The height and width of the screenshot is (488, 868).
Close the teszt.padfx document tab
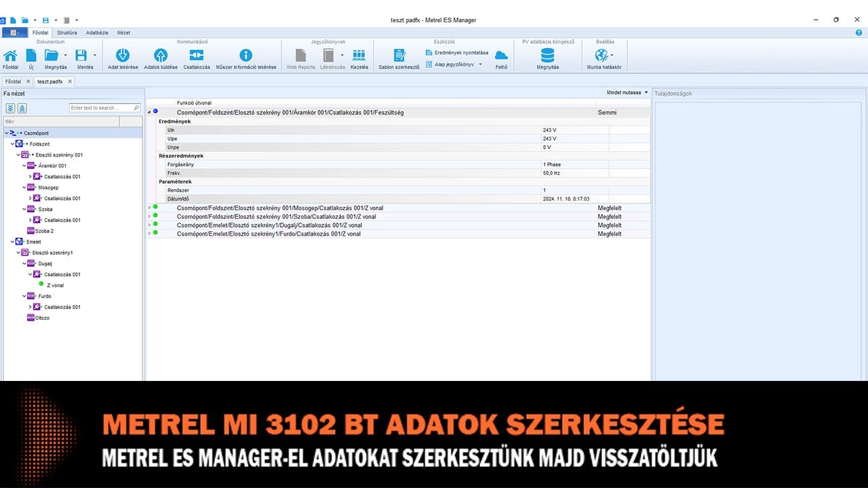pos(70,81)
